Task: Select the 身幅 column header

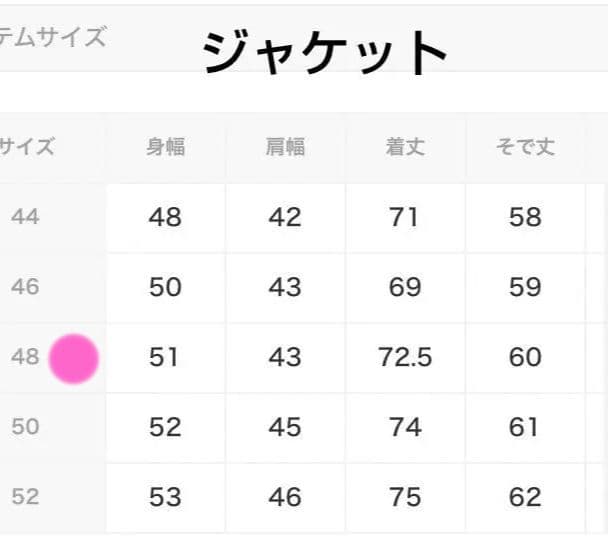Action: tap(165, 148)
